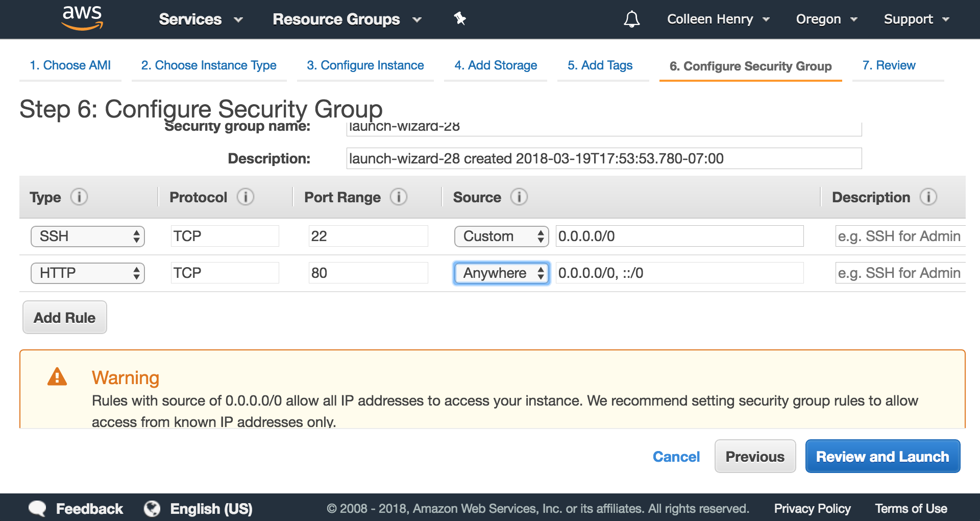Change the Anywhere source dropdown

[502, 273]
